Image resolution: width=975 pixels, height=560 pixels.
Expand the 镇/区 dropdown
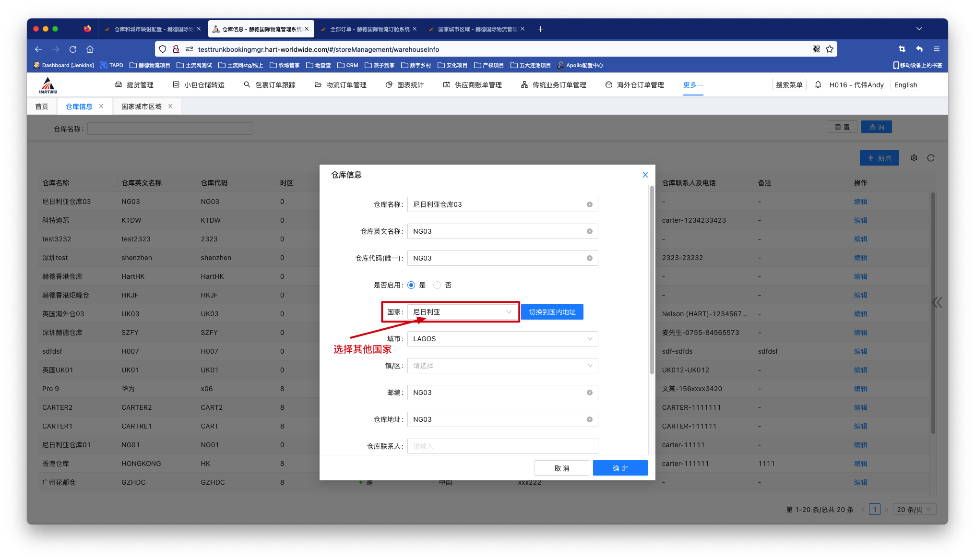pos(502,366)
